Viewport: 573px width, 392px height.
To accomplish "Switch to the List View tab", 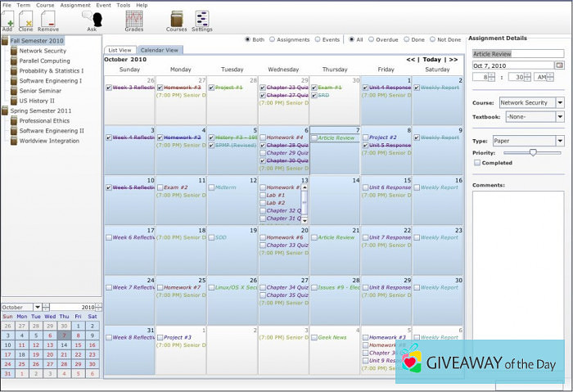I will (x=120, y=50).
